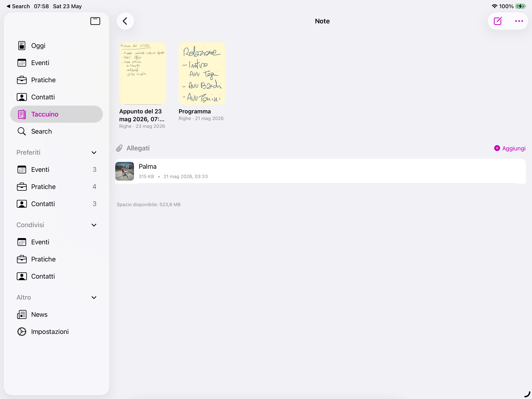Click Eventi calendar icon under Condivisi
This screenshot has width=532, height=399.
pos(22,242)
